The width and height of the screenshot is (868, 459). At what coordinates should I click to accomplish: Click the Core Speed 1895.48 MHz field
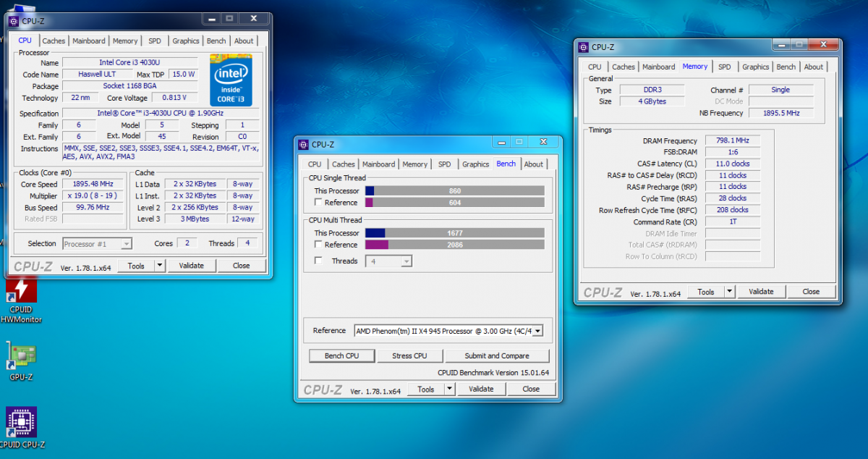pos(93,184)
